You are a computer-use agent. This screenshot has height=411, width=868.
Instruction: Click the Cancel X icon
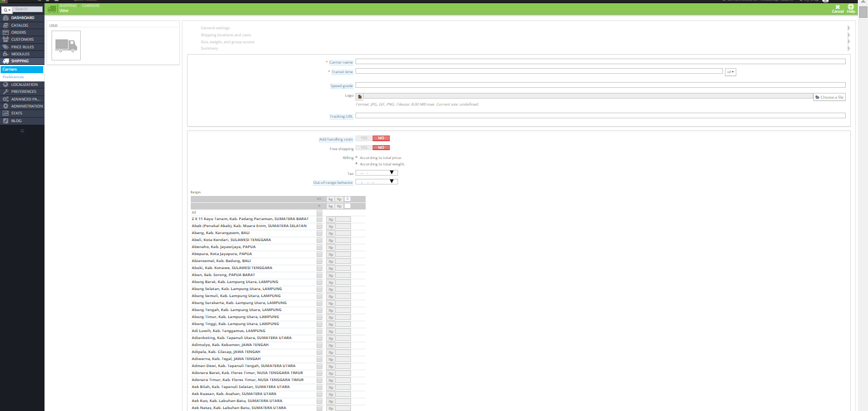[x=837, y=7]
